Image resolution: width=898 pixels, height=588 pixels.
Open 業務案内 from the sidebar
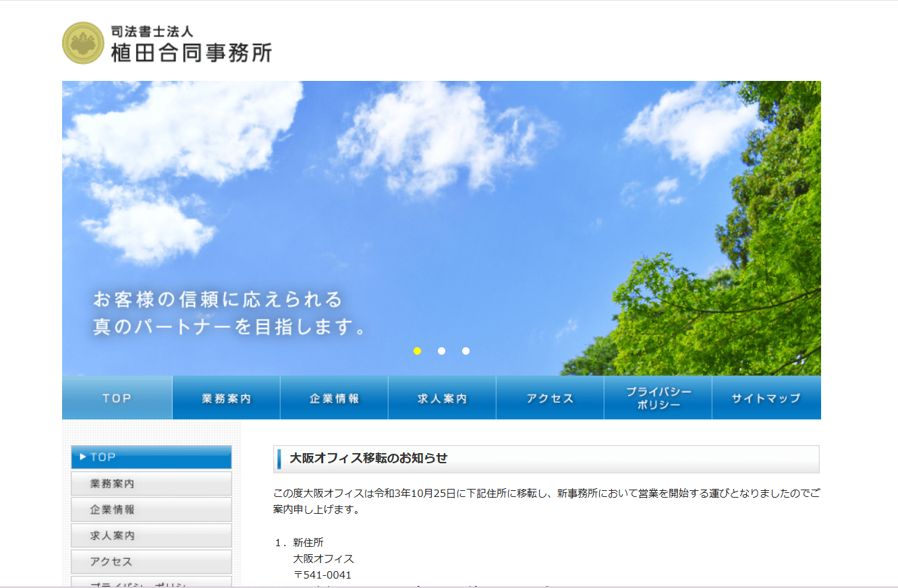click(150, 483)
